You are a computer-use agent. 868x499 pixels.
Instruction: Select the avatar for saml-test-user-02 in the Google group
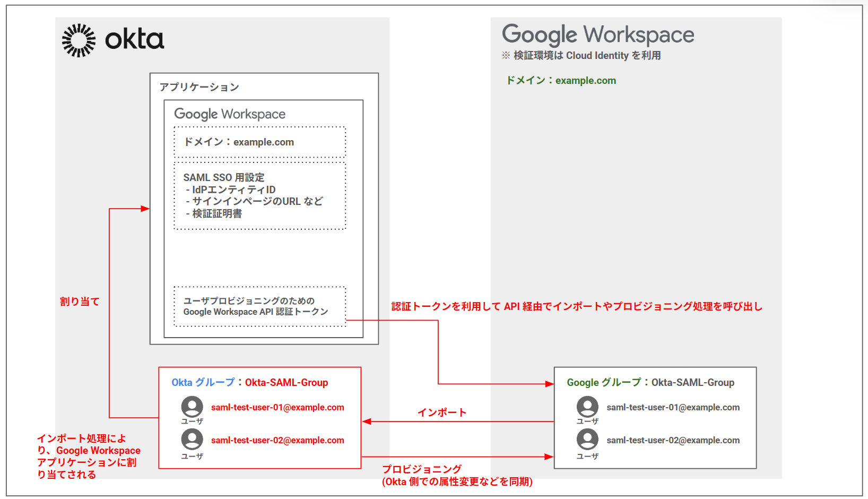pos(587,440)
